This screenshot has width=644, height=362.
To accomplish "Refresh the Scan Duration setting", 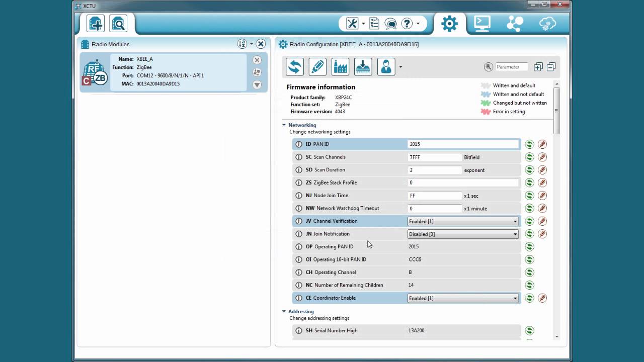I will coord(529,170).
